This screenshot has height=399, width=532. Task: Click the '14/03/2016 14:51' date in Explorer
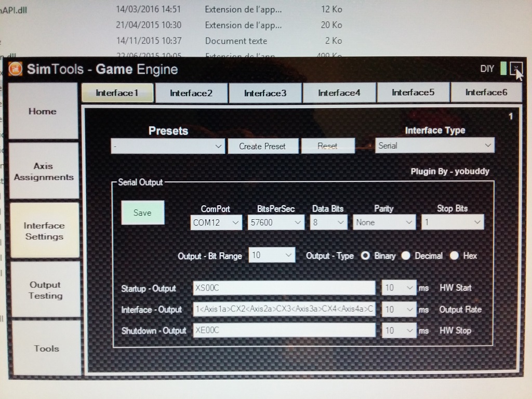(148, 9)
